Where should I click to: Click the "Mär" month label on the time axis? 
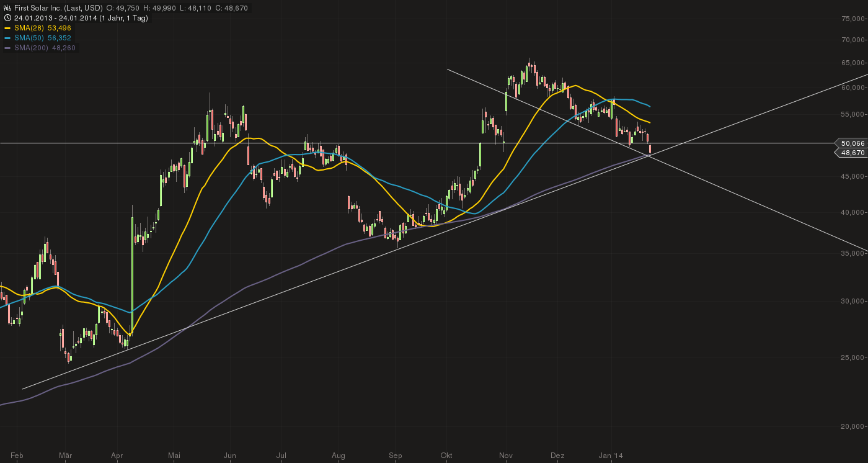[x=65, y=456]
